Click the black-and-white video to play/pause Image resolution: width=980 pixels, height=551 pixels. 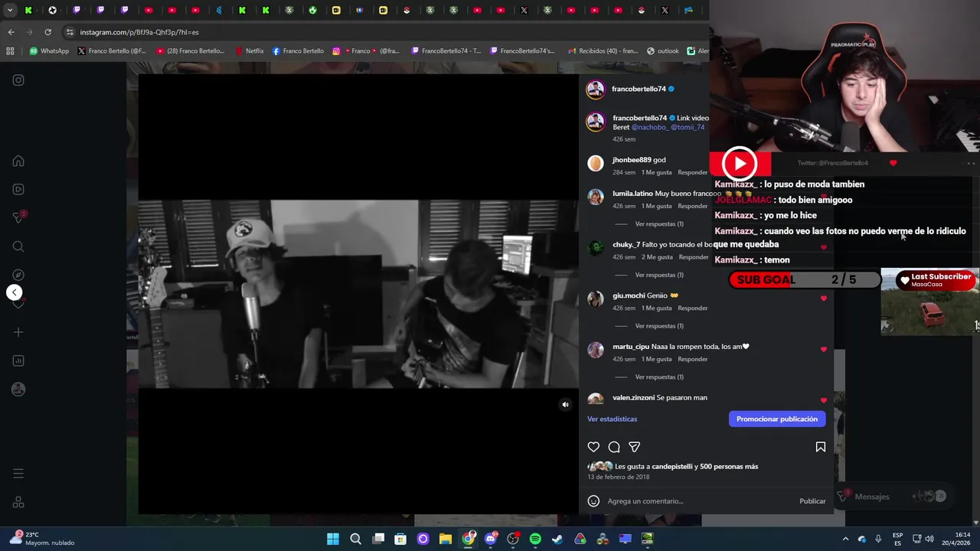[x=358, y=294]
